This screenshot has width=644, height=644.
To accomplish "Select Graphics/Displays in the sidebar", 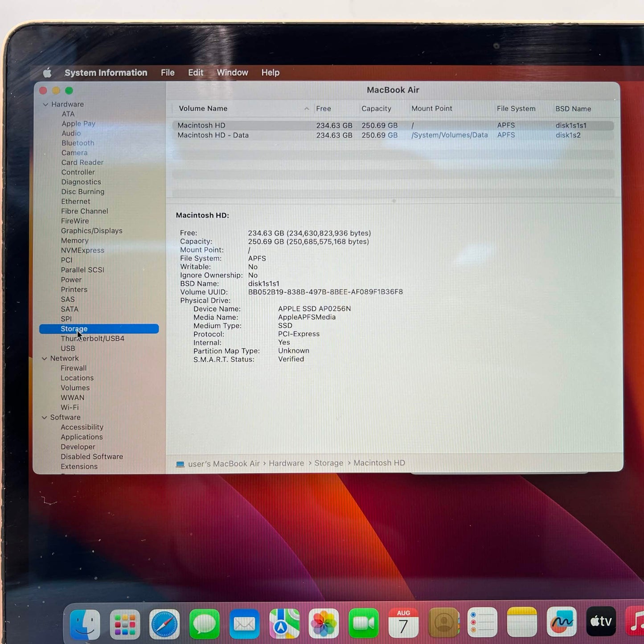I will (92, 231).
